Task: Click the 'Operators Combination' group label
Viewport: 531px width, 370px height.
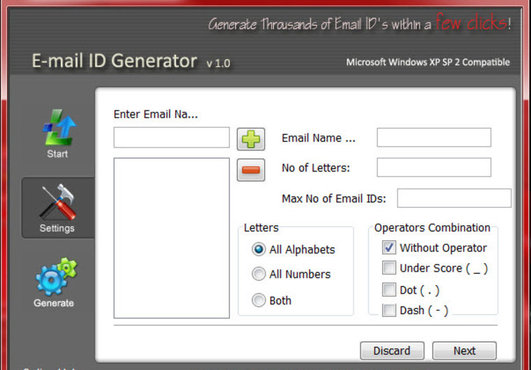Action: [432, 228]
